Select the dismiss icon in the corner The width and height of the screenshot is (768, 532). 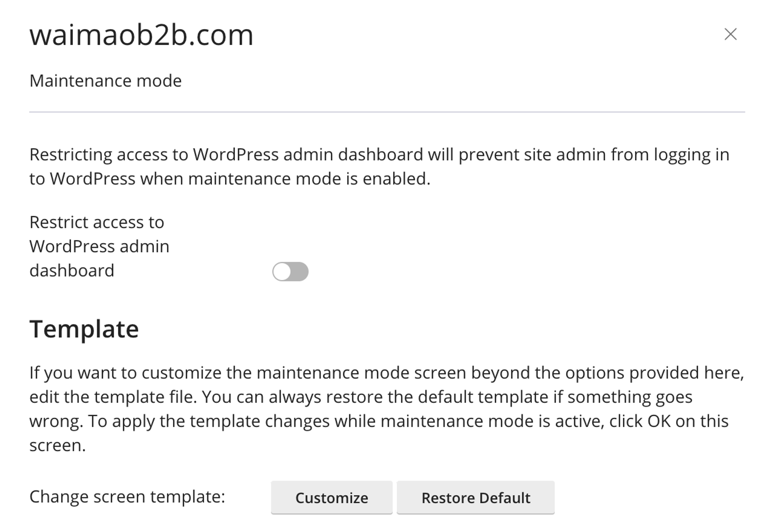coord(731,35)
